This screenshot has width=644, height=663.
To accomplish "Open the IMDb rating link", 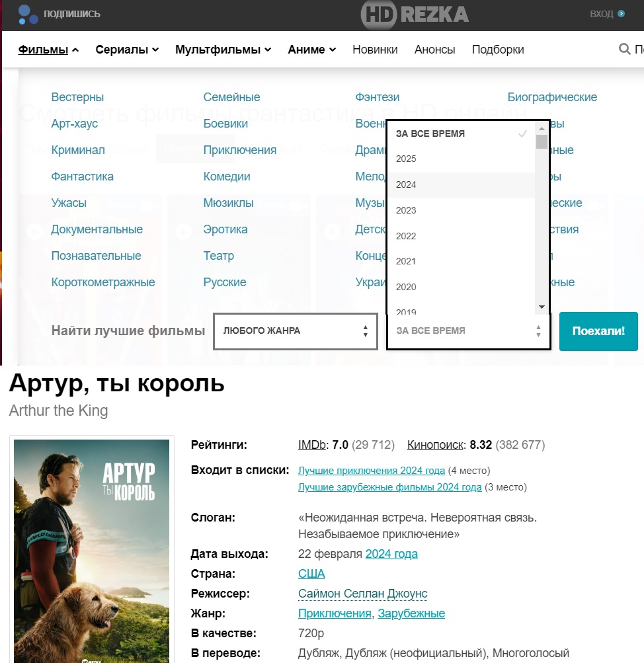I will (312, 445).
